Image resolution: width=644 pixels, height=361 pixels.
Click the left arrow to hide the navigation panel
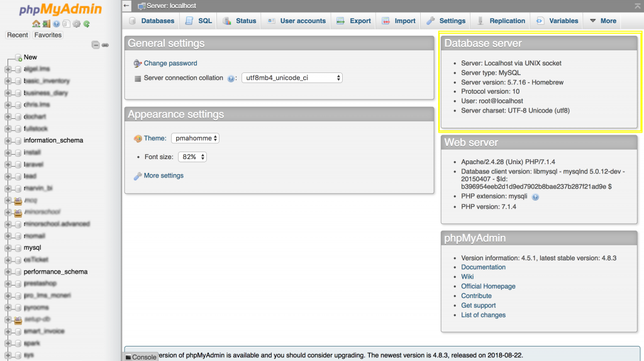pos(126,6)
